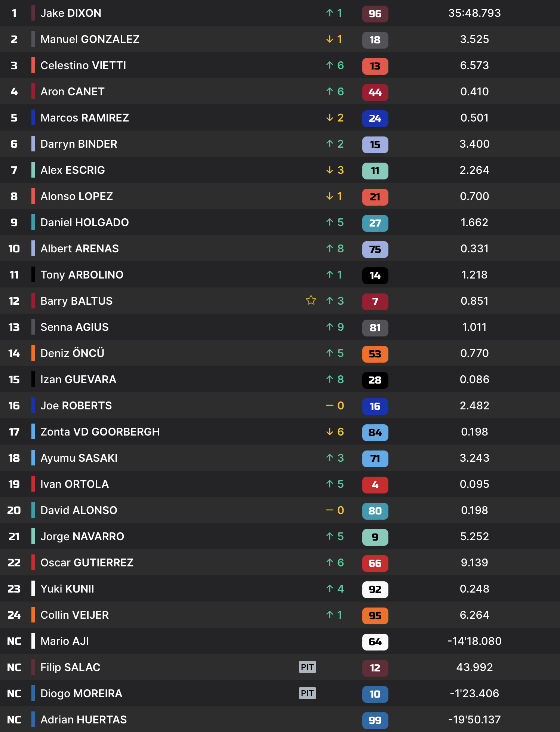Click the star icon beside Barry Baltus
The height and width of the screenshot is (732, 560).
tap(311, 300)
